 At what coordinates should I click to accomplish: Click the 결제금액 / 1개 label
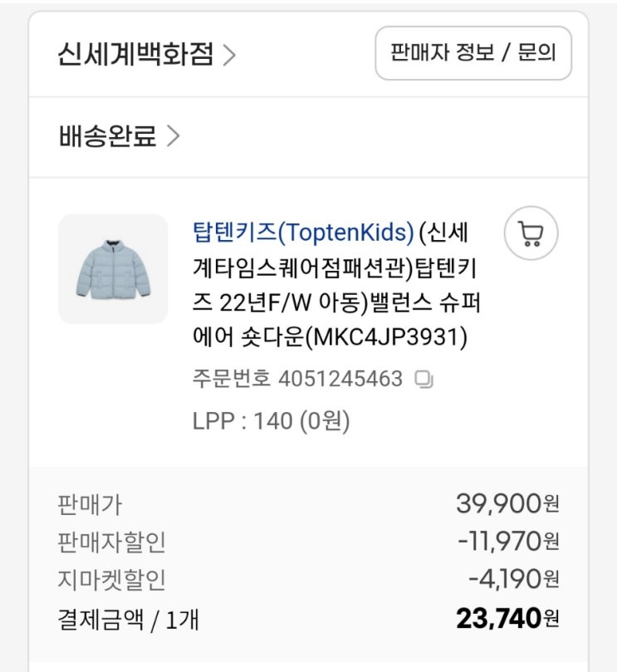[128, 619]
